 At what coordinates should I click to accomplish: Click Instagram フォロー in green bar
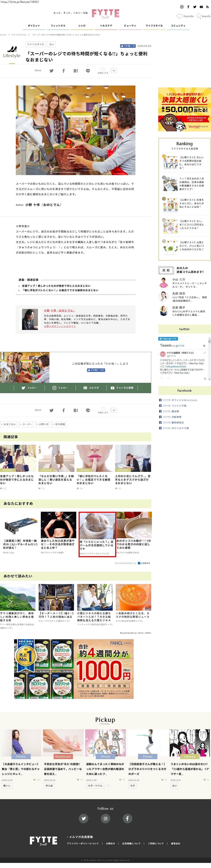tap(60, 388)
